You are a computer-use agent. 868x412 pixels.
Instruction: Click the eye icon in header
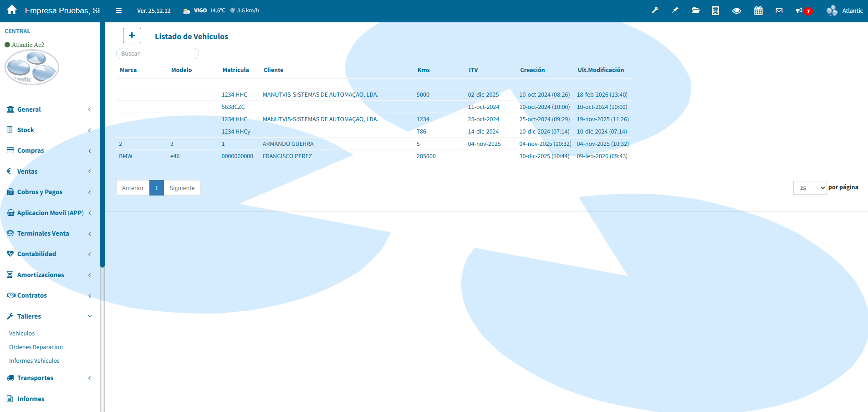736,10
